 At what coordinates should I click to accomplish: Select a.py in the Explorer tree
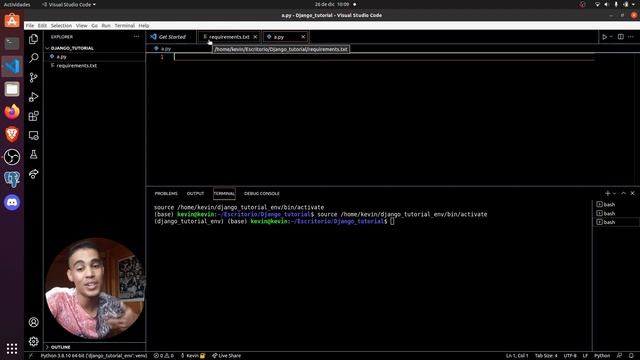tap(94, 57)
